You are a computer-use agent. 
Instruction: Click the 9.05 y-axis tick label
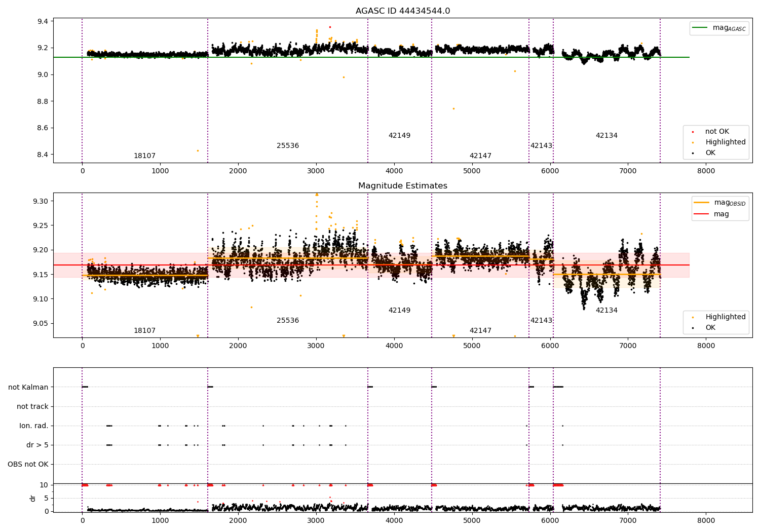[41, 323]
